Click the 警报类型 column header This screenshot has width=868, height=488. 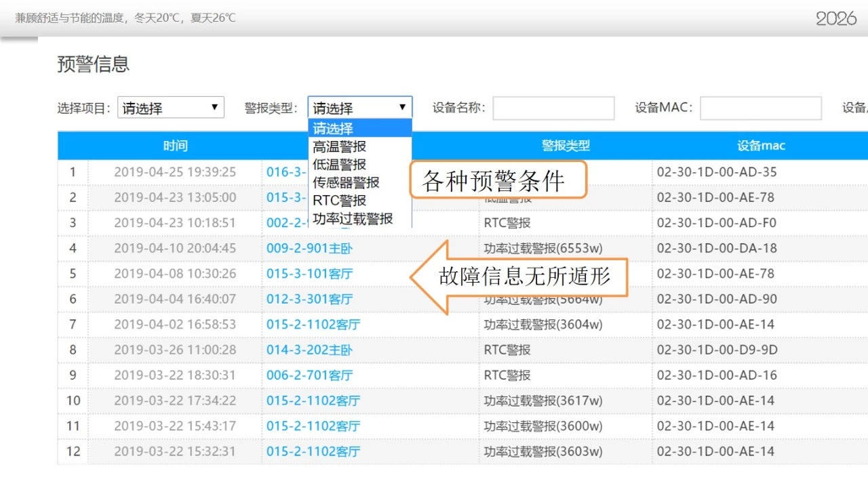(566, 146)
